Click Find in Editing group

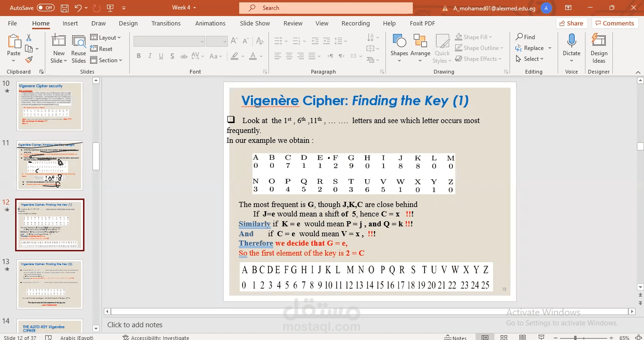pyautogui.click(x=525, y=37)
